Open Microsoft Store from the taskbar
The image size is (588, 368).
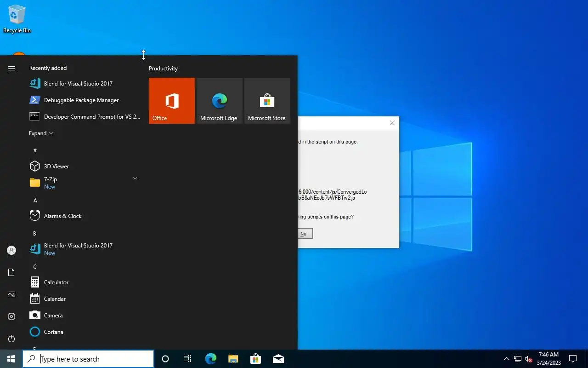(255, 359)
